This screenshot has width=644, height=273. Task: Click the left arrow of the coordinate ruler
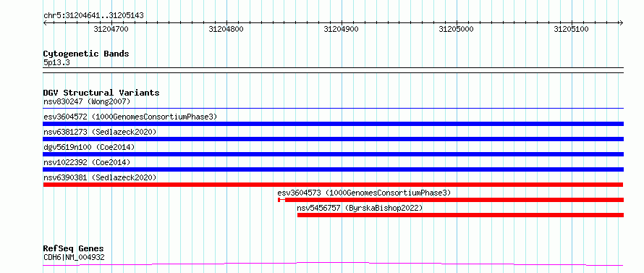point(46,22)
